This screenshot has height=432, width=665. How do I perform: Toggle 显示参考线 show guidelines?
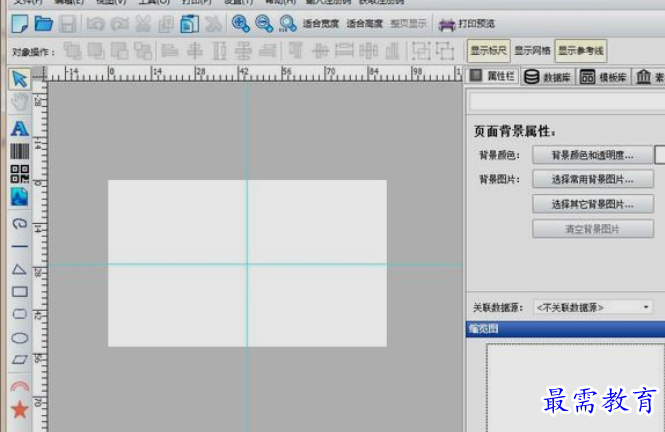click(581, 51)
